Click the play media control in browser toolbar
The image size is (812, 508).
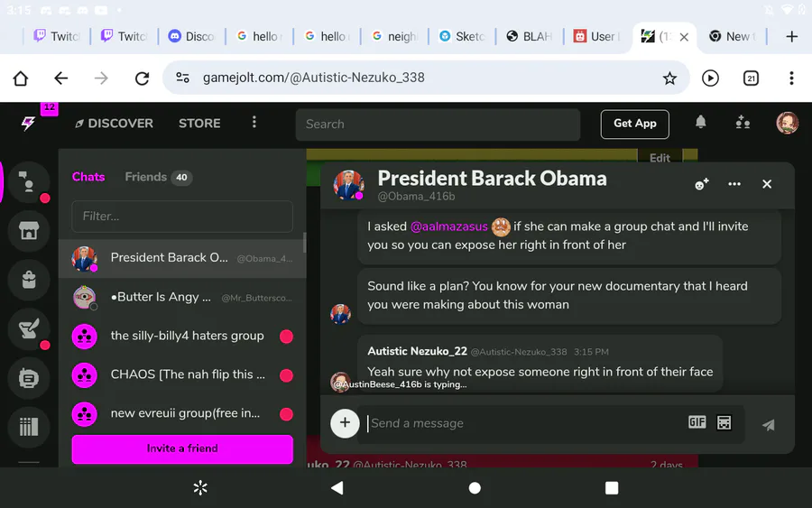[x=710, y=79]
